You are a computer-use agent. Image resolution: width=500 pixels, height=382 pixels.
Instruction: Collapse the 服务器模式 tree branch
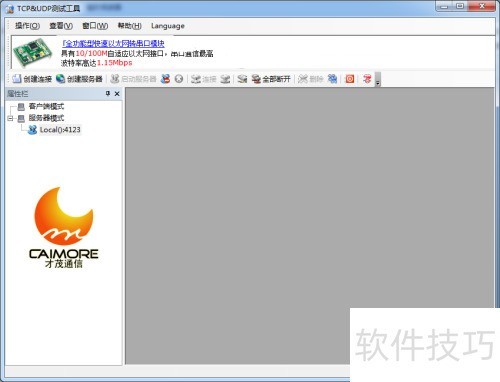(10, 118)
